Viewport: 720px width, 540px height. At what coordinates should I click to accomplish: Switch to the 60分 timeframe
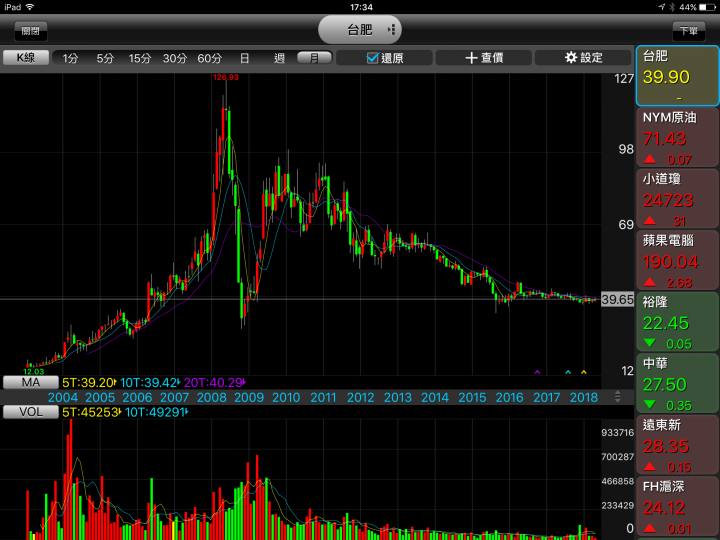point(209,58)
